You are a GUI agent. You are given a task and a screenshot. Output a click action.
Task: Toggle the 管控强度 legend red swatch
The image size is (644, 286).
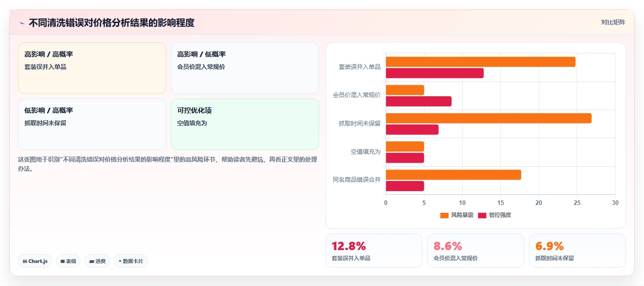pyautogui.click(x=482, y=215)
